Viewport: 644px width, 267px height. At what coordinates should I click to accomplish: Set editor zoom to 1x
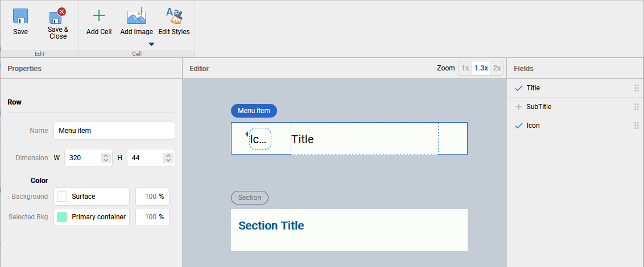(465, 68)
